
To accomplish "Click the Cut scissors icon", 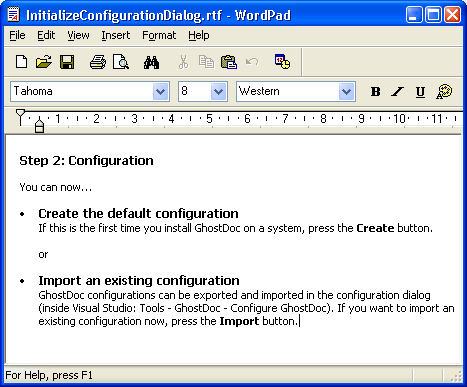I will click(183, 62).
